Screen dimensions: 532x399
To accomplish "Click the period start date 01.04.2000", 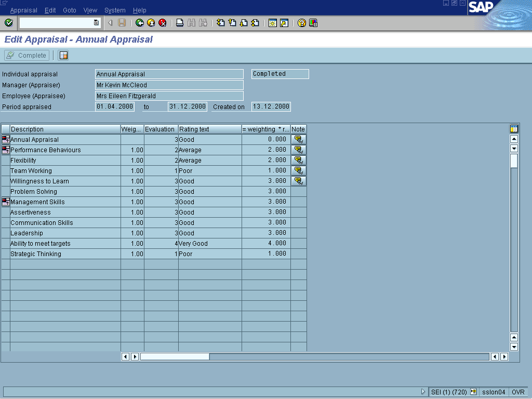I will (115, 107).
